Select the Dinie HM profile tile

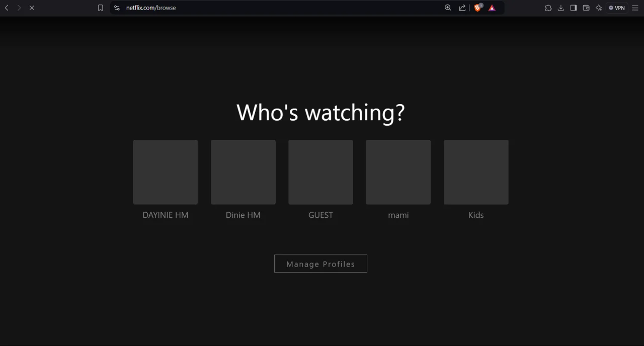tap(243, 172)
